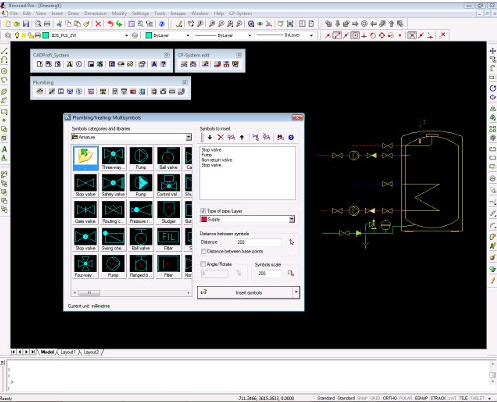Open the Insert symbols button dropdown arrow
Screen dimensions: 497x402
(296, 292)
